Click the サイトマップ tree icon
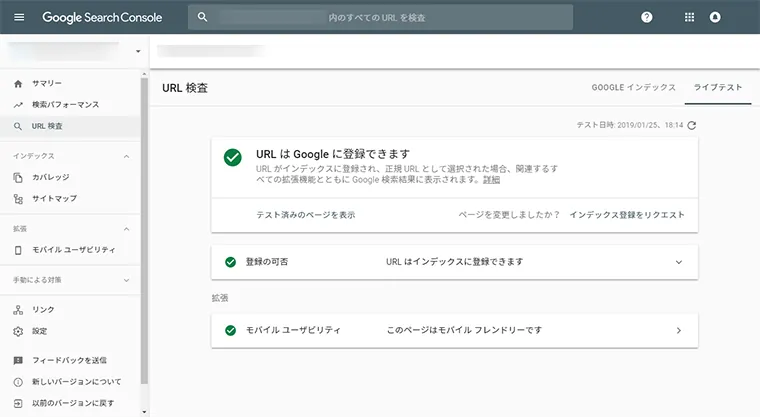Image resolution: width=760 pixels, height=417 pixels. pos(18,199)
